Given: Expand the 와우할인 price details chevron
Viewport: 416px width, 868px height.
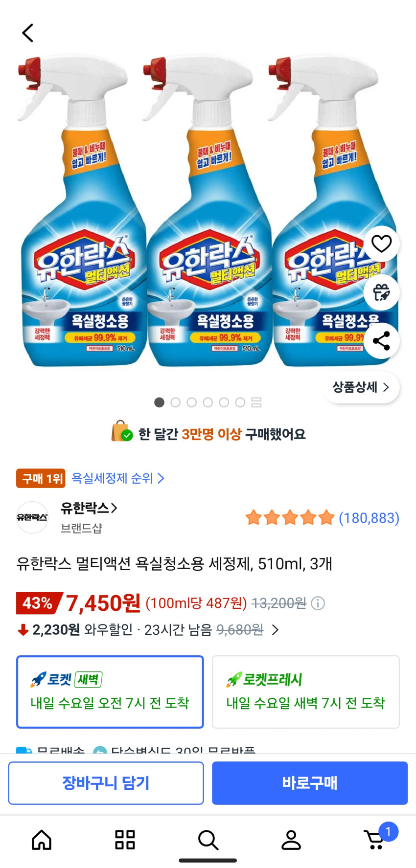Looking at the screenshot, I should (x=276, y=630).
